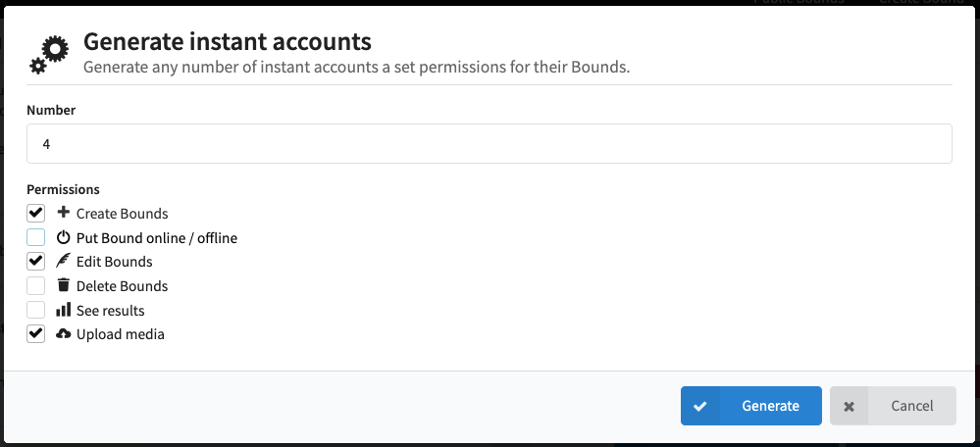The height and width of the screenshot is (447, 980).
Task: Click the "See results" label text
Action: 111,311
